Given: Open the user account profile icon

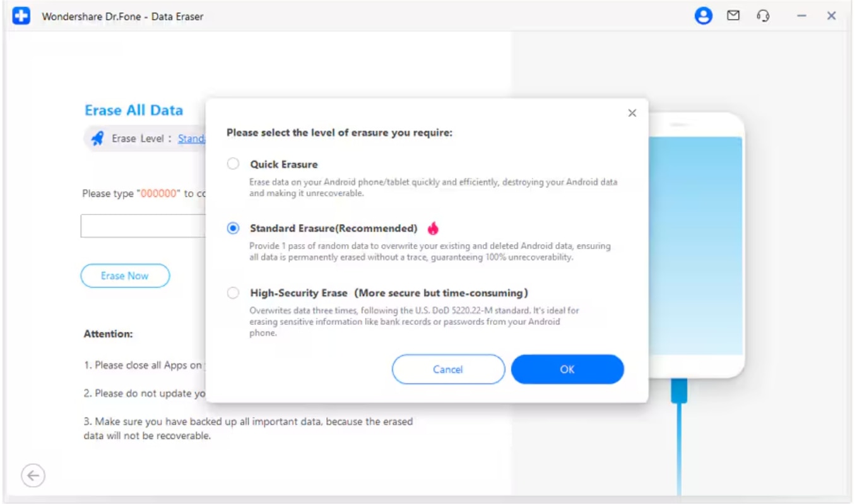Looking at the screenshot, I should pyautogui.click(x=703, y=16).
